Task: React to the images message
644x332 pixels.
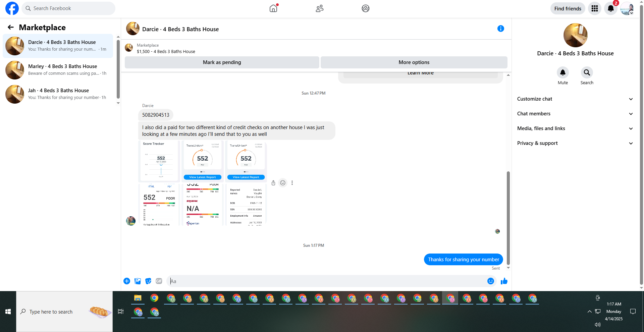Action: click(x=283, y=183)
